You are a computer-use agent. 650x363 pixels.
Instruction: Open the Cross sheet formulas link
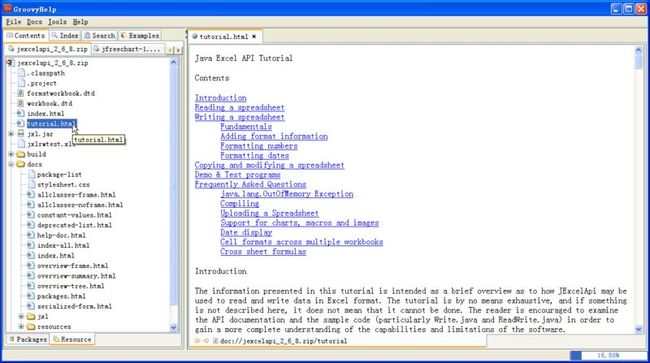[263, 251]
